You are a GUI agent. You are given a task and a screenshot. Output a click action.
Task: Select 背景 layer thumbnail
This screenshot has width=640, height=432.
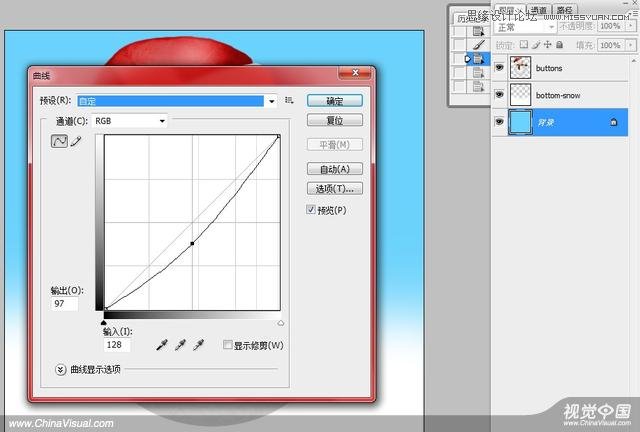click(520, 122)
